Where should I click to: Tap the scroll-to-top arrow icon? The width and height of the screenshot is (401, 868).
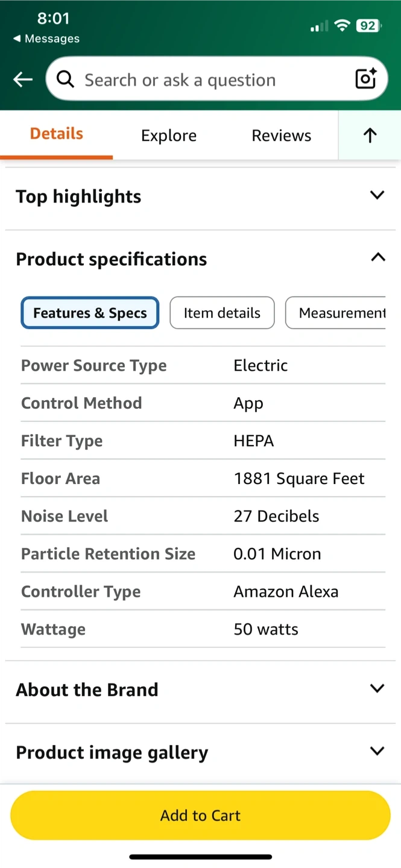click(370, 135)
